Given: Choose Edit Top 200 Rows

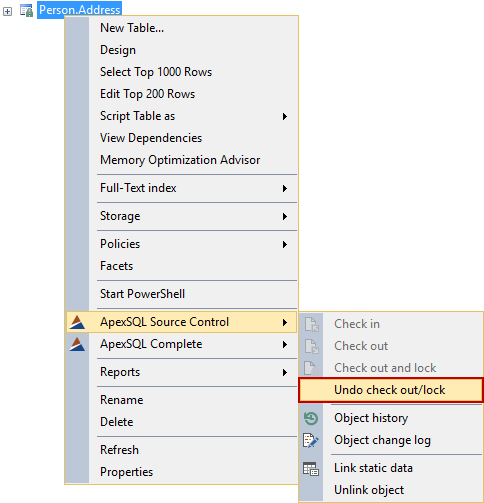Looking at the screenshot, I should pyautogui.click(x=147, y=94).
